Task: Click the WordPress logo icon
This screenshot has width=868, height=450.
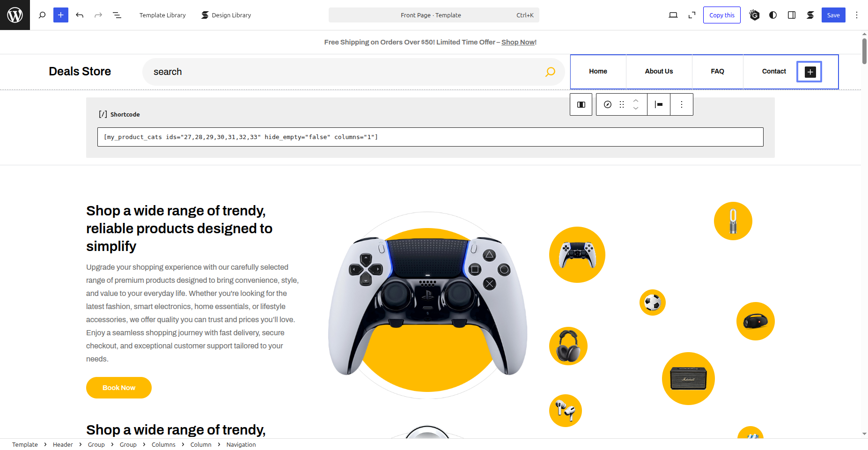Action: [15, 15]
